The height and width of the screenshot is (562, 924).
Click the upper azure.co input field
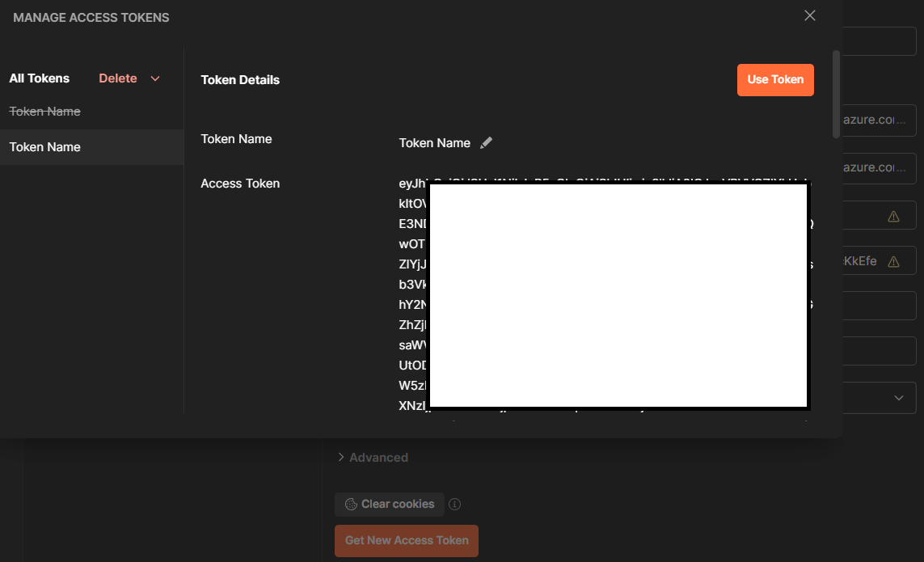(x=879, y=120)
